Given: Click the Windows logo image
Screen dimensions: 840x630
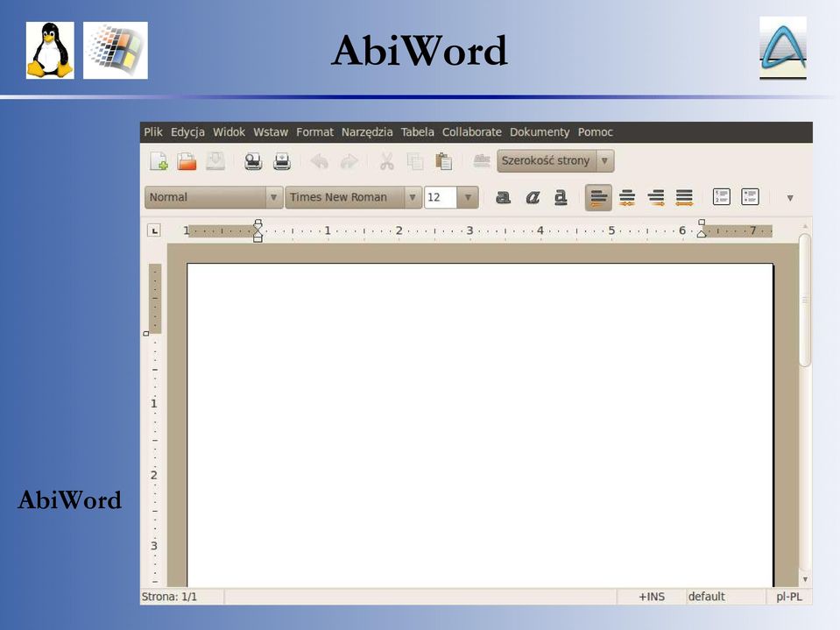Looking at the screenshot, I should pyautogui.click(x=115, y=50).
